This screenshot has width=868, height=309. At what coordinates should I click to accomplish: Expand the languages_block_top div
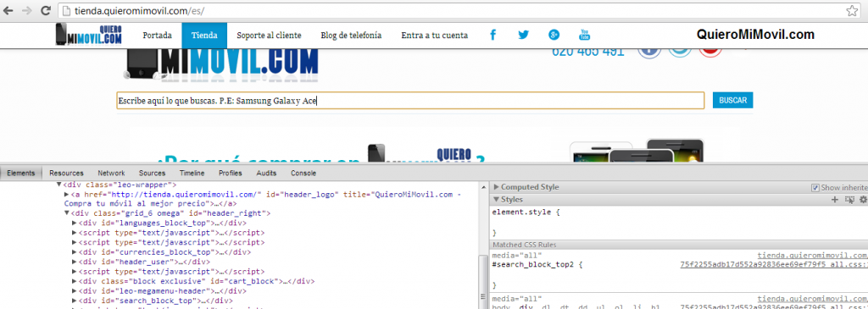pos(75,223)
